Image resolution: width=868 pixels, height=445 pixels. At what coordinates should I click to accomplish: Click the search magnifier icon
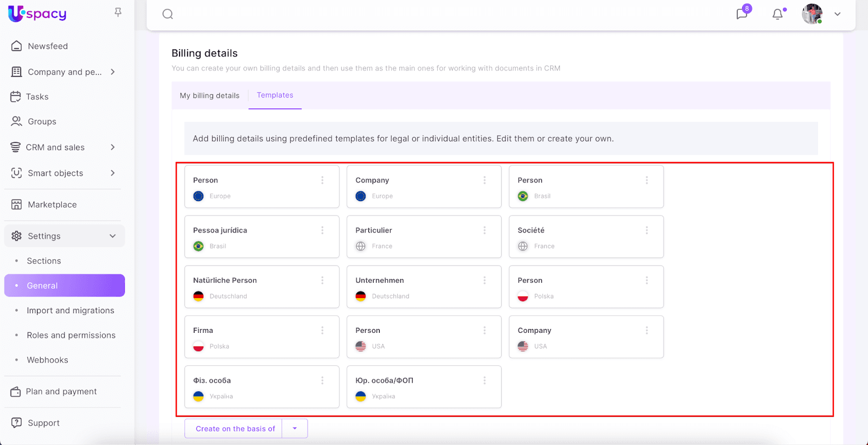pyautogui.click(x=168, y=14)
